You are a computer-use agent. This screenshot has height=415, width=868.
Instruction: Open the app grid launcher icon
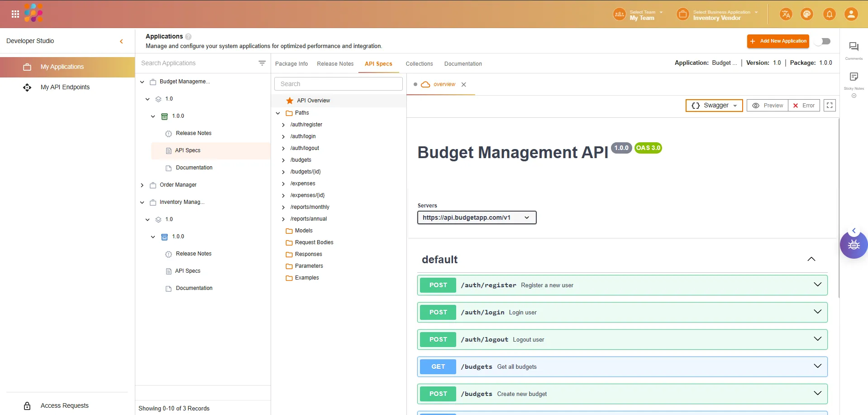(15, 14)
